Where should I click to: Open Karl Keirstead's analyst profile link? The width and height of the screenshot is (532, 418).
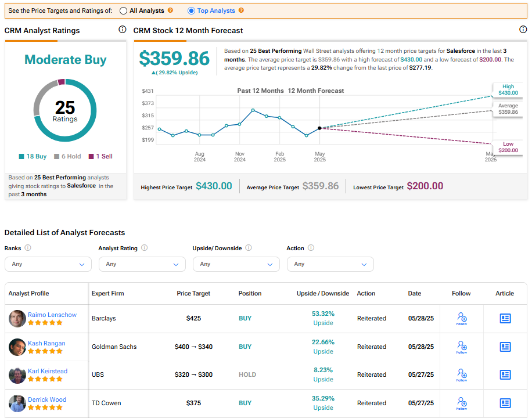[48, 371]
